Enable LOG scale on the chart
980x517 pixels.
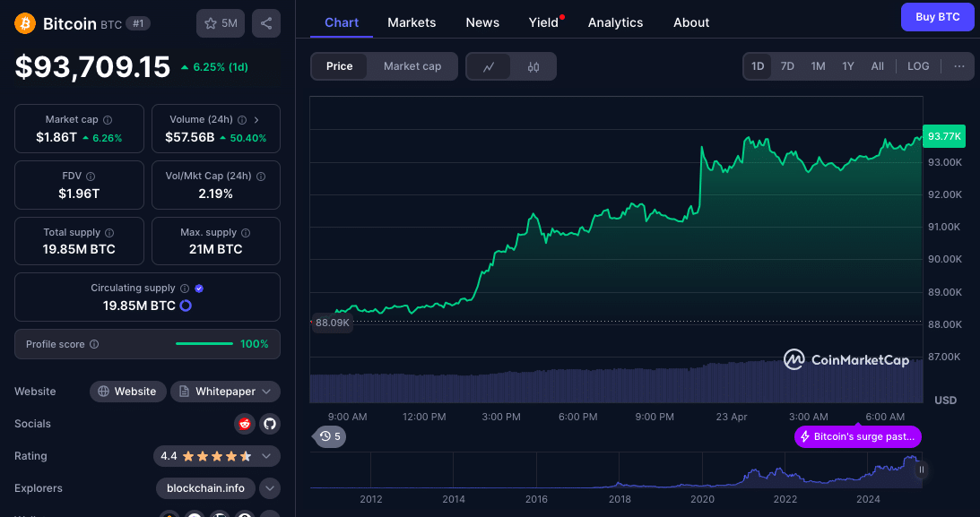tap(918, 66)
